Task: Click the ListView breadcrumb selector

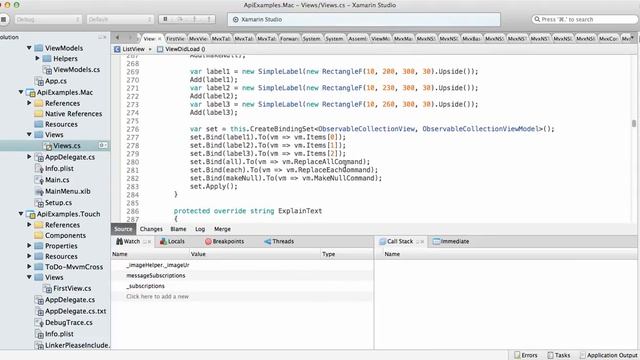Action: click(x=133, y=49)
